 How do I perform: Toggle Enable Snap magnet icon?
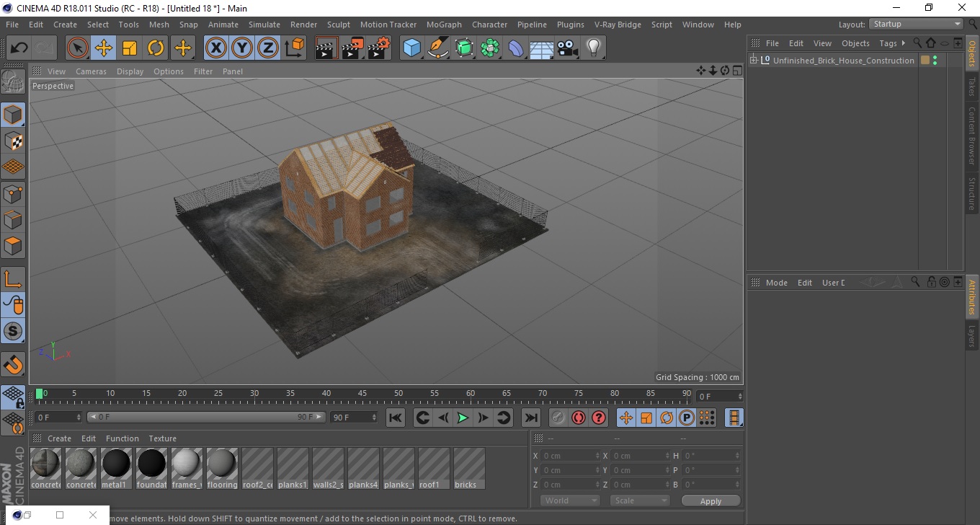13,363
